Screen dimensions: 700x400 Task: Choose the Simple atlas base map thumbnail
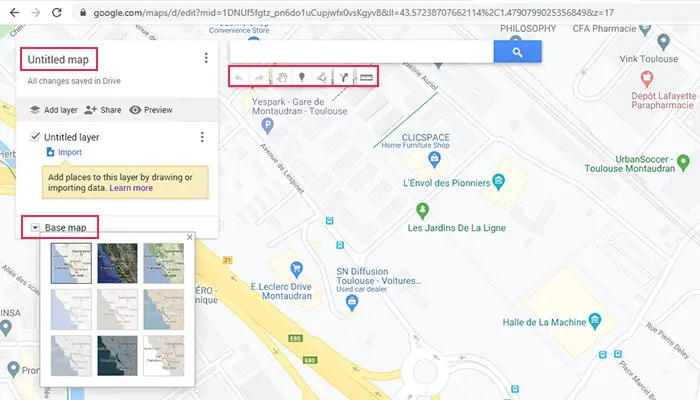(163, 309)
